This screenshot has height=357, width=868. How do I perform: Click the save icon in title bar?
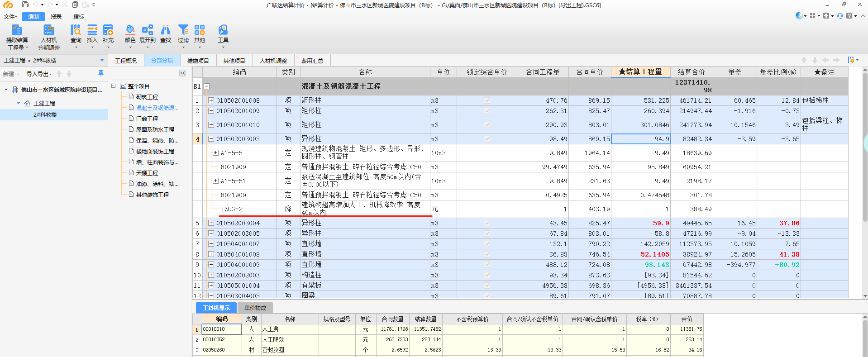tap(25, 5)
